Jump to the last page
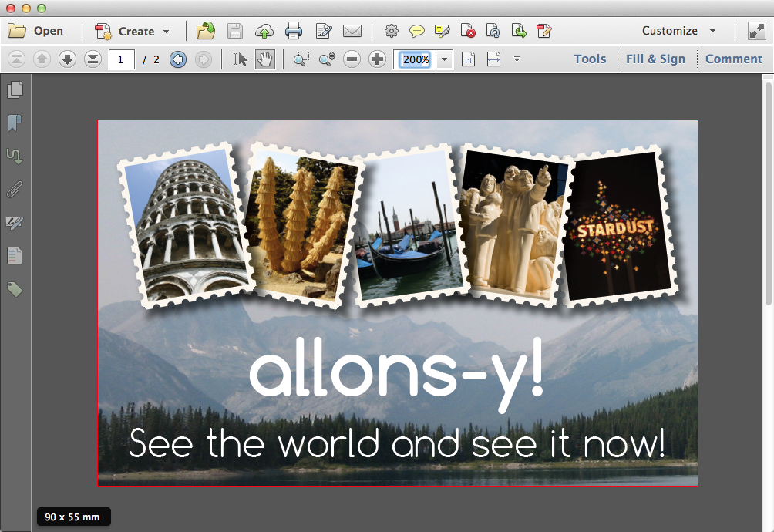This screenshot has height=532, width=774. tap(93, 59)
